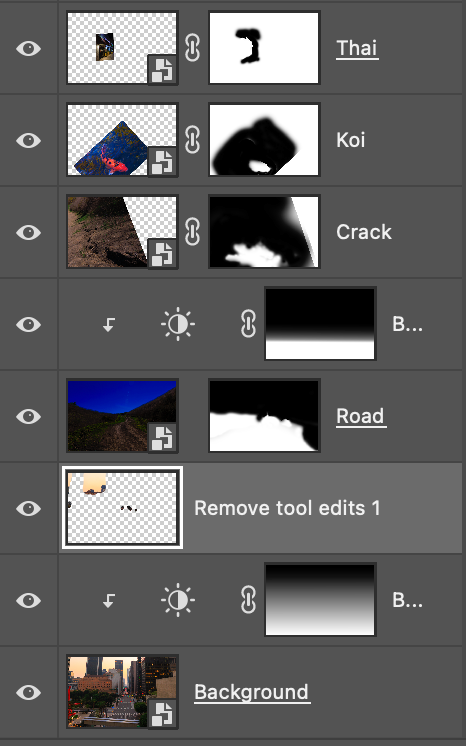
Task: Select the Koi layer mask thumbnail
Action: click(264, 140)
